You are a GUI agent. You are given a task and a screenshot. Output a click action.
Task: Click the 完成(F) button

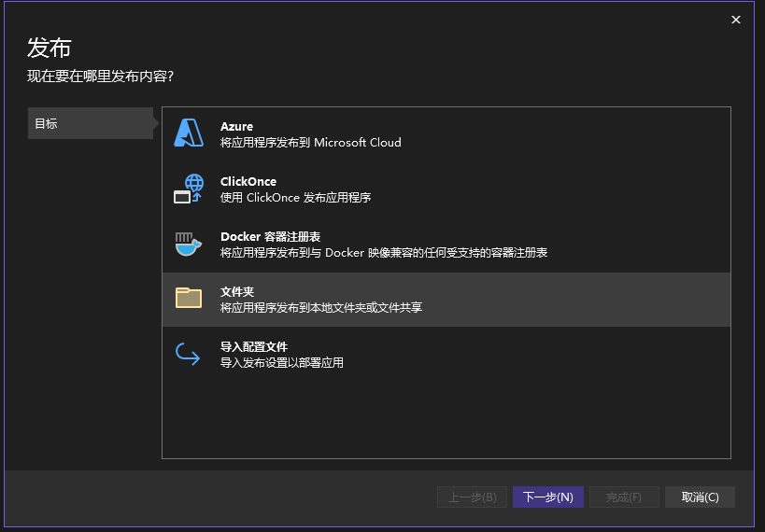click(x=624, y=497)
